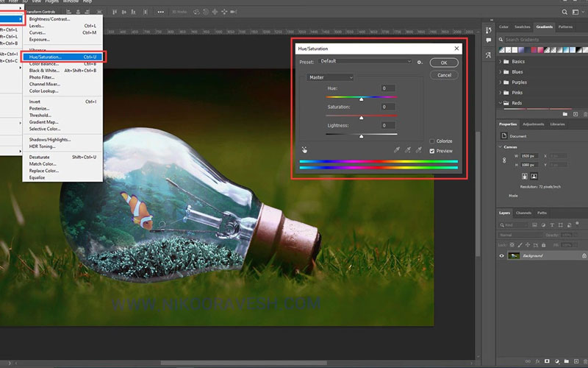The image size is (588, 368).
Task: Switch to the Swatches tab
Action: [522, 27]
